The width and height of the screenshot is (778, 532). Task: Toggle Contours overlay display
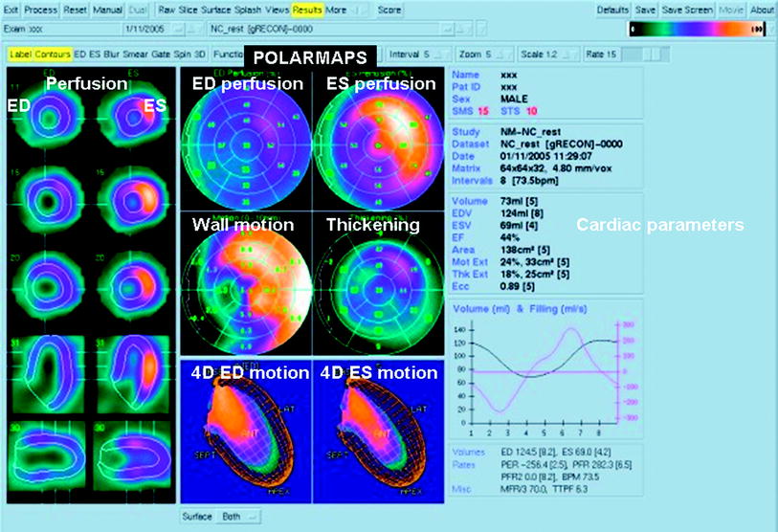click(x=51, y=55)
